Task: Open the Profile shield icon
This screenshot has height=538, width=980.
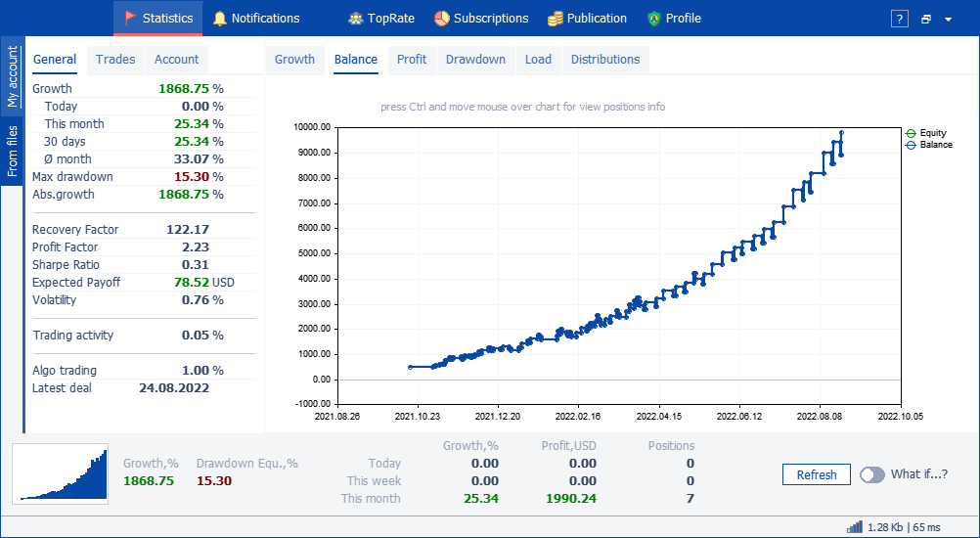Action: [x=653, y=19]
